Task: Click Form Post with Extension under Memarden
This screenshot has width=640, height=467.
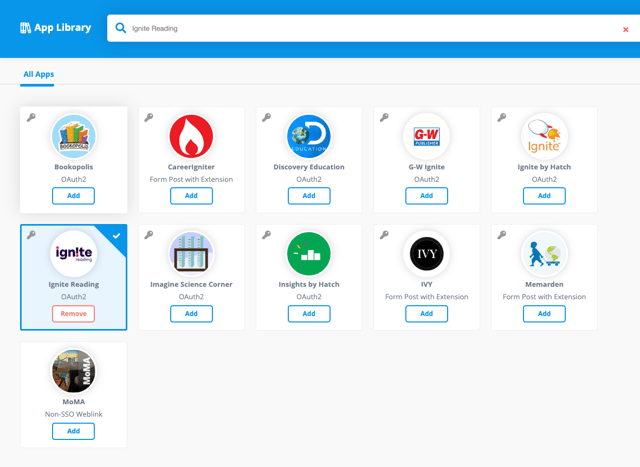Action: pyautogui.click(x=544, y=297)
